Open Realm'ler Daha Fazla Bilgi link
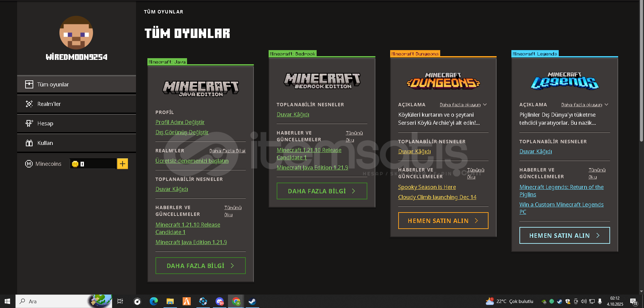The image size is (644, 308). click(x=227, y=151)
